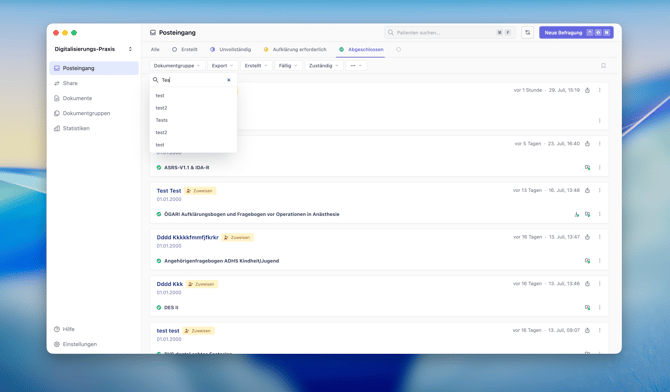
Task: Open patient Test Test
Action: click(x=169, y=191)
